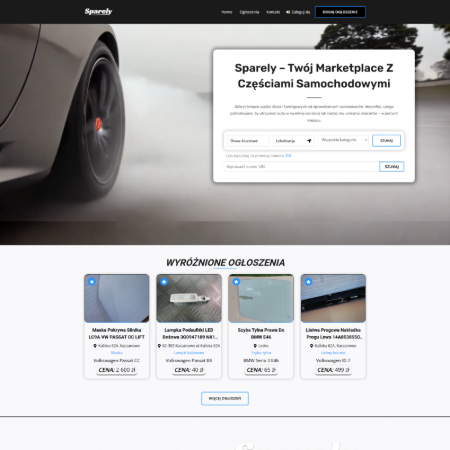
Task: Click featured star badge on Lampka Podsufitki card
Action: tap(164, 282)
